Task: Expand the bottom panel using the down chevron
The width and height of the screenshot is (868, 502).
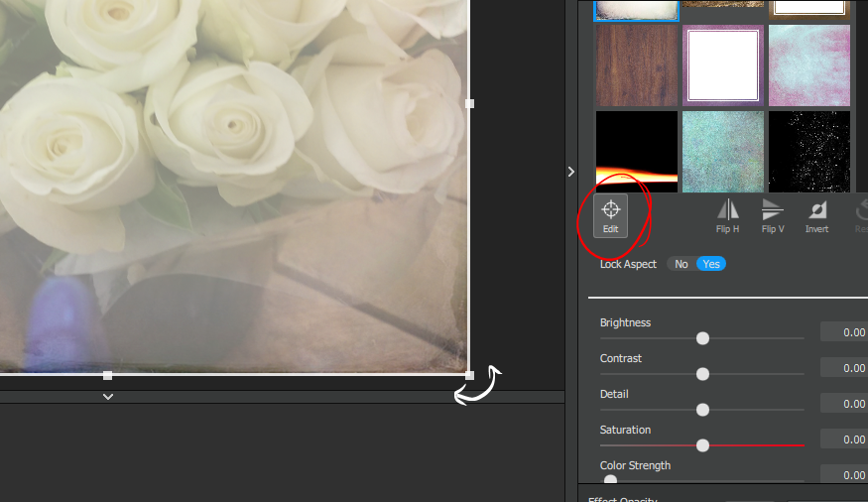Action: pyautogui.click(x=108, y=397)
